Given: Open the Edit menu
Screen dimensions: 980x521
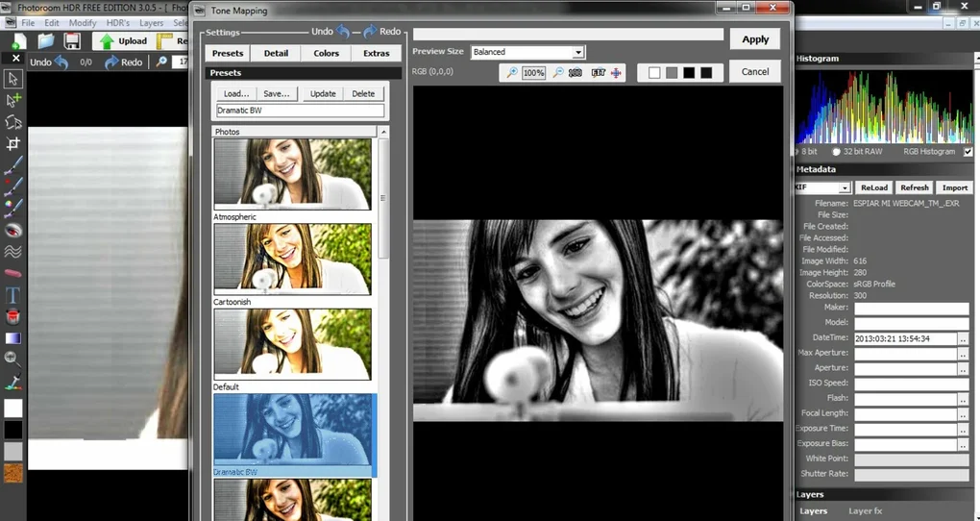Looking at the screenshot, I should 52,22.
